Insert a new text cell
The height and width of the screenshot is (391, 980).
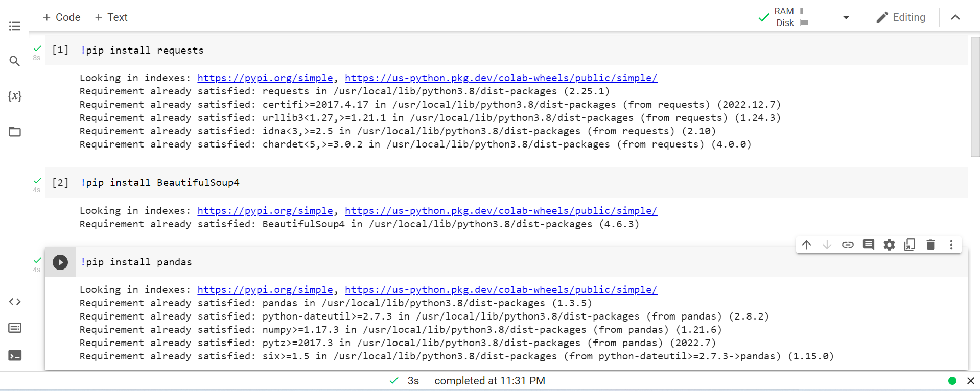[x=110, y=17]
